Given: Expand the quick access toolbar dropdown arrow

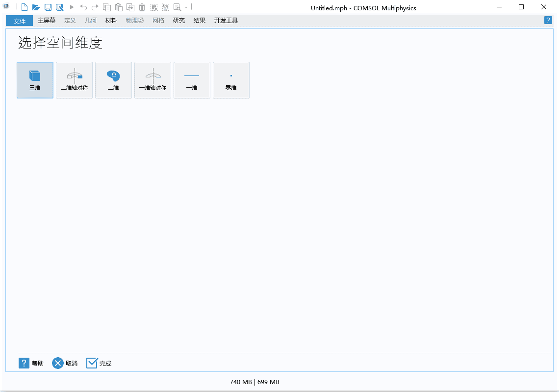Looking at the screenshot, I should (x=186, y=8).
